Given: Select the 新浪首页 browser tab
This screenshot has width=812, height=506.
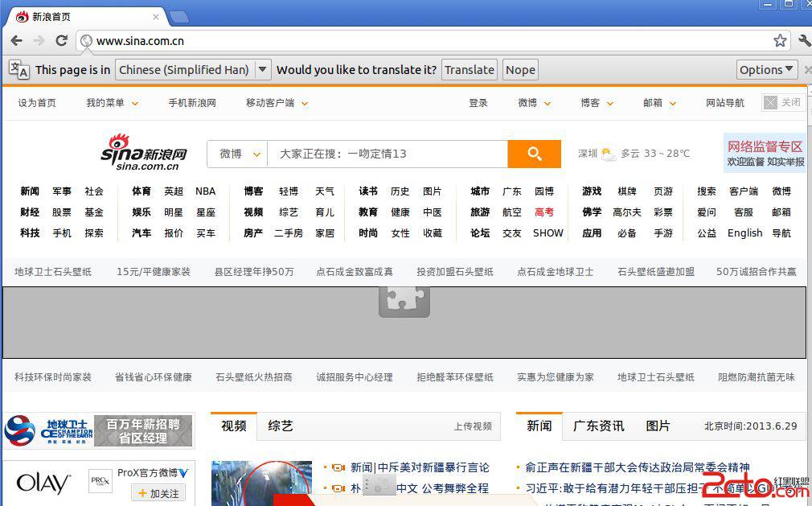Looking at the screenshot, I should pos(87,17).
